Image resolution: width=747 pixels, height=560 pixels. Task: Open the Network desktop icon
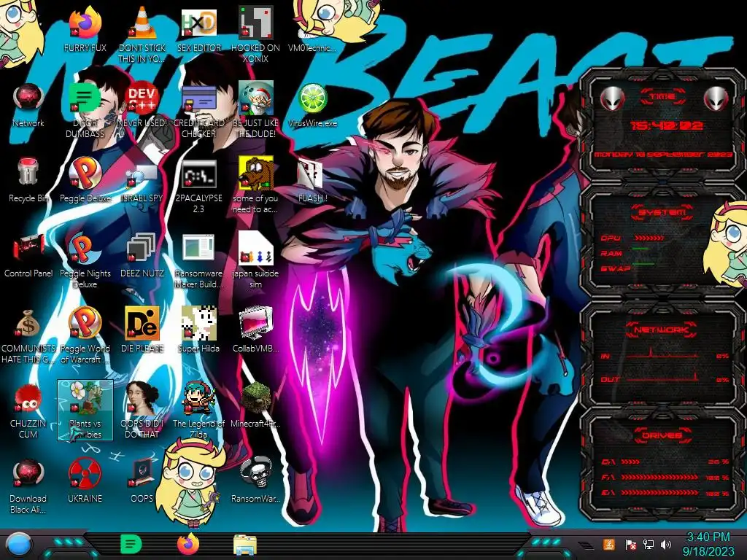pyautogui.click(x=28, y=98)
